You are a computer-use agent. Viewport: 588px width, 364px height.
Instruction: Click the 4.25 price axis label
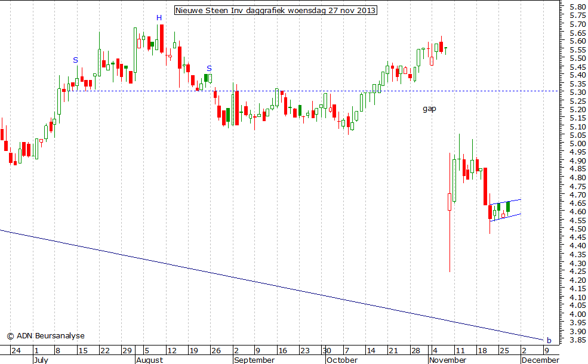tap(577, 272)
